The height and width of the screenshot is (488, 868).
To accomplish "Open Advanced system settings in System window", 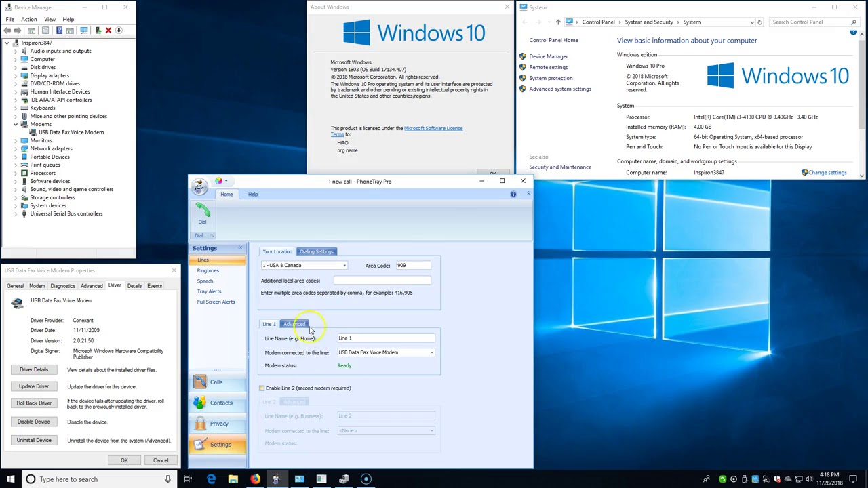I will tap(560, 89).
